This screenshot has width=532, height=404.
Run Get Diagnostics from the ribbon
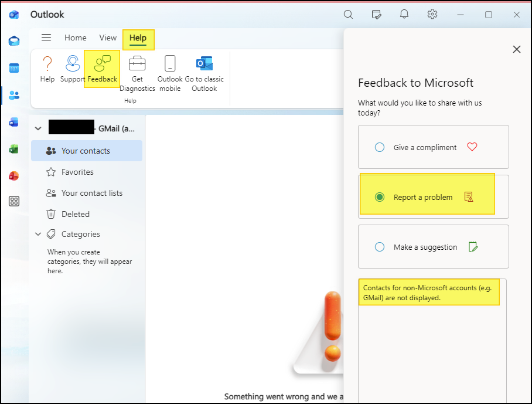tap(137, 74)
